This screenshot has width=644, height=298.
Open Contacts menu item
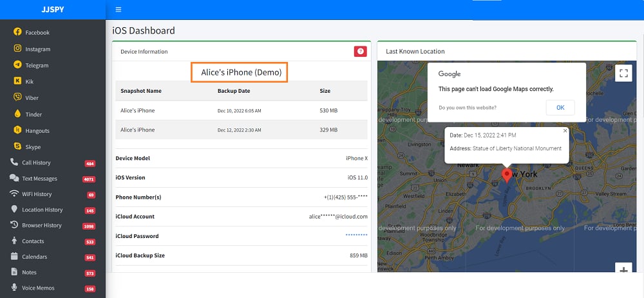coord(33,241)
